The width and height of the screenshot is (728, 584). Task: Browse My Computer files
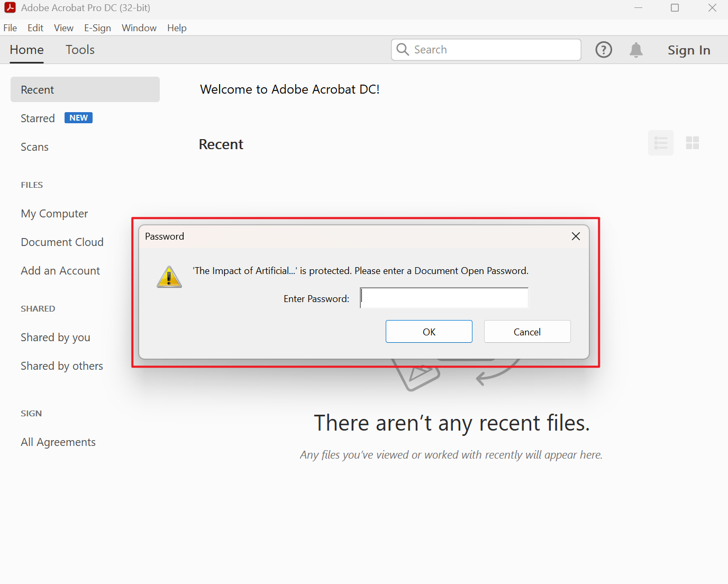[54, 214]
